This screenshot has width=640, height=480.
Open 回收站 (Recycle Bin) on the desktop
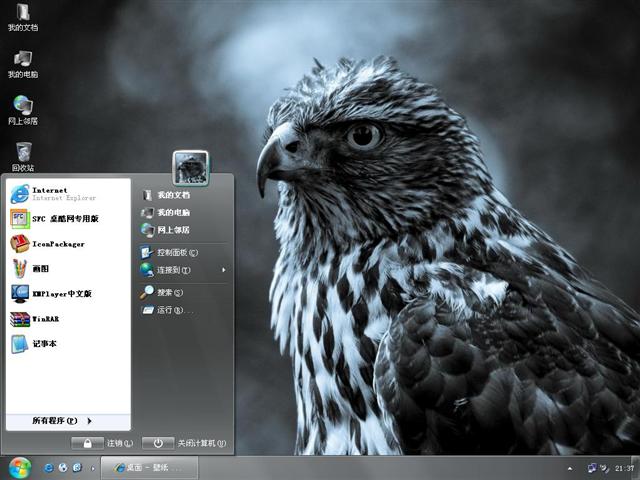click(x=23, y=153)
